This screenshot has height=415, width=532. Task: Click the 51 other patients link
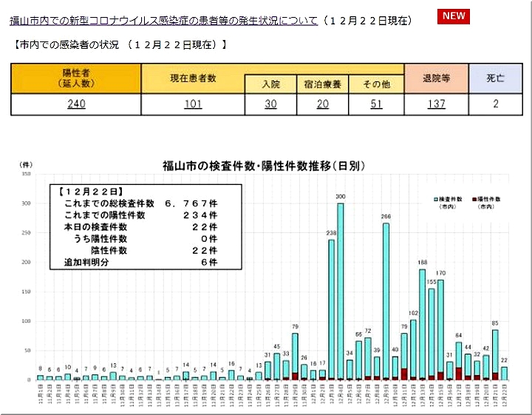(376, 104)
